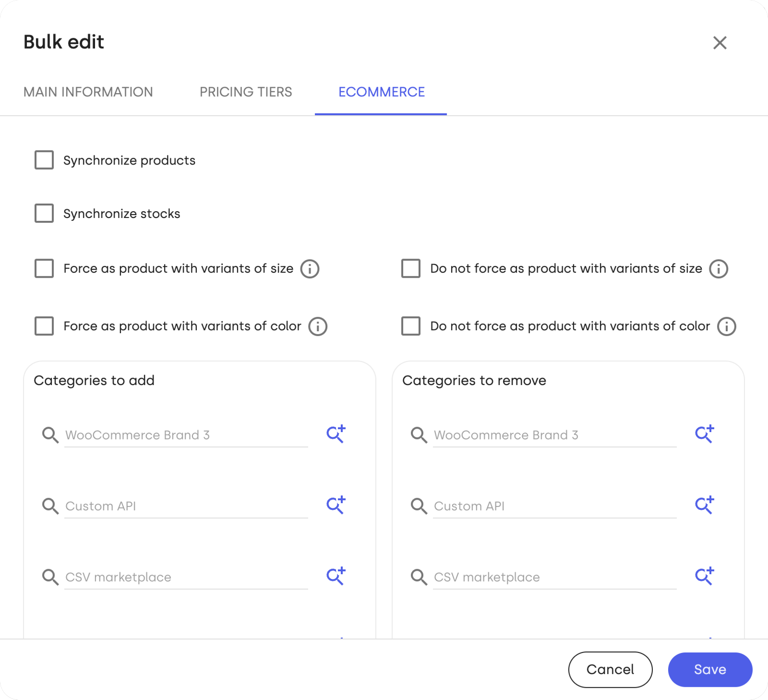This screenshot has width=768, height=700.
Task: Click the Cancel button
Action: point(610,670)
